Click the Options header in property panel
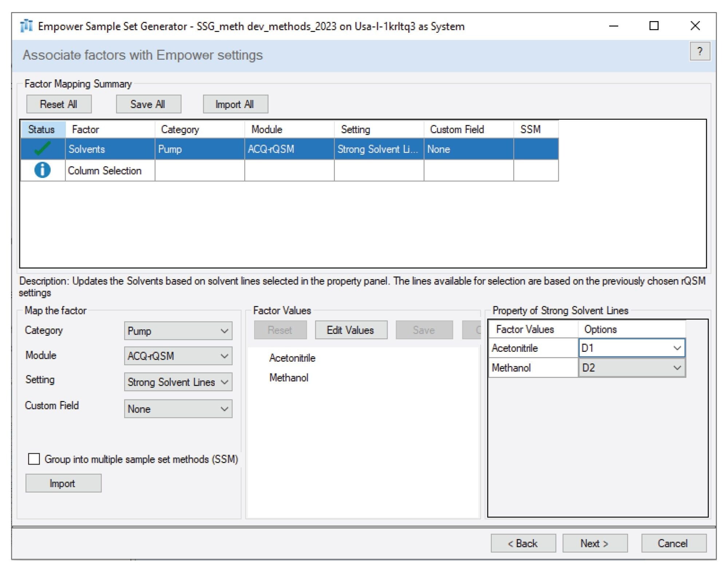728x573 pixels. (x=632, y=329)
